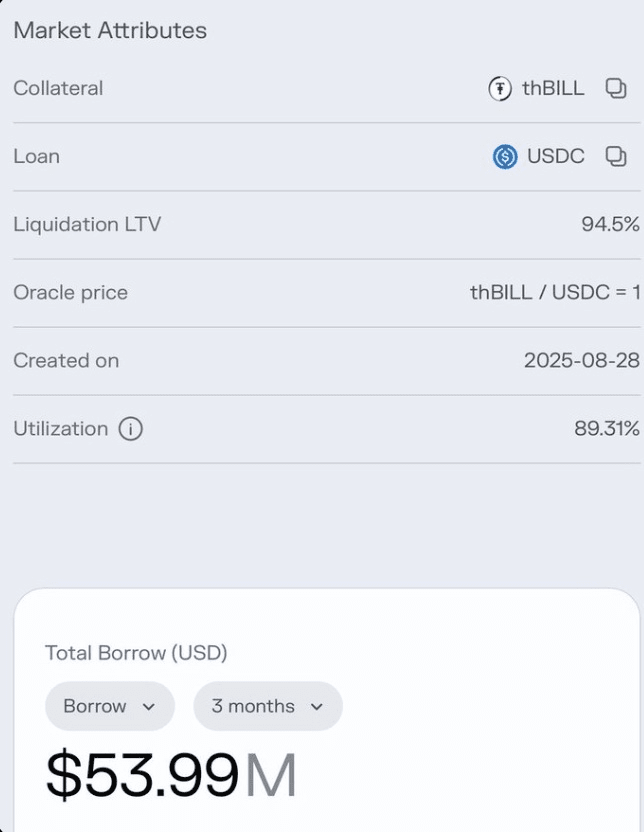Click the USDC loan token name

555,156
